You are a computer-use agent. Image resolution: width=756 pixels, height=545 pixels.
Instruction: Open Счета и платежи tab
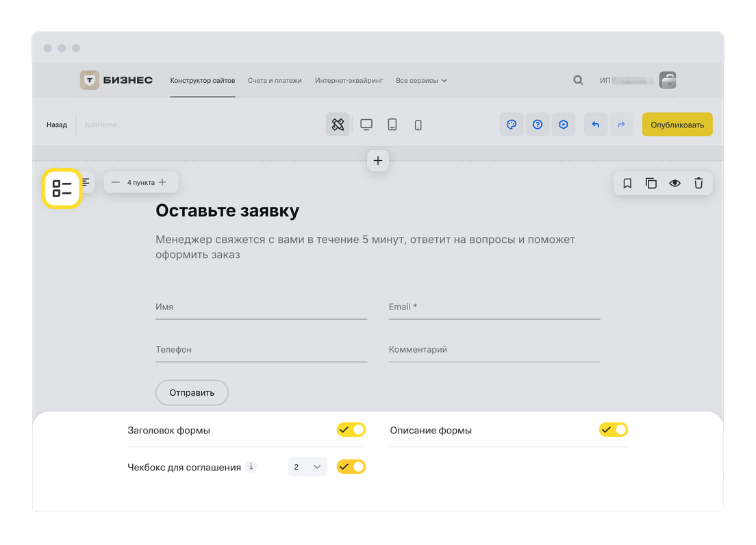coord(275,81)
